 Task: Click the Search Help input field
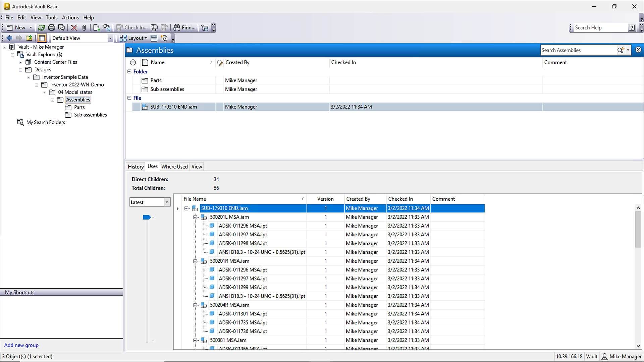point(600,28)
